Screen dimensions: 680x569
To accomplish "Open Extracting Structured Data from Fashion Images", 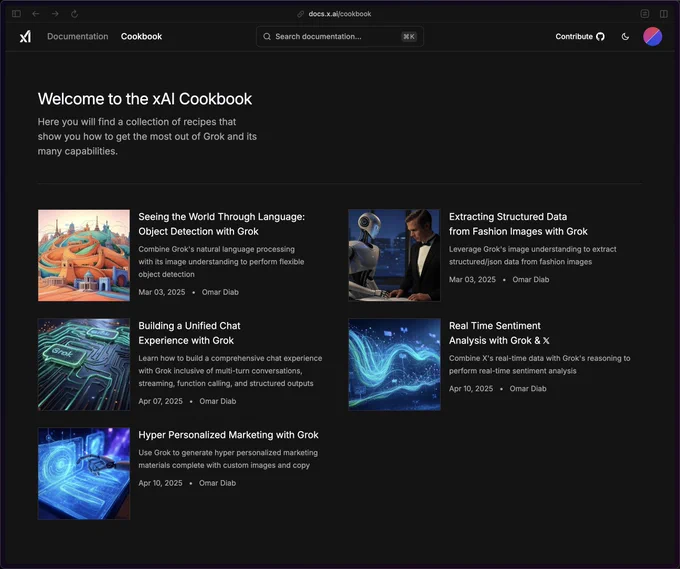I will [x=518, y=224].
